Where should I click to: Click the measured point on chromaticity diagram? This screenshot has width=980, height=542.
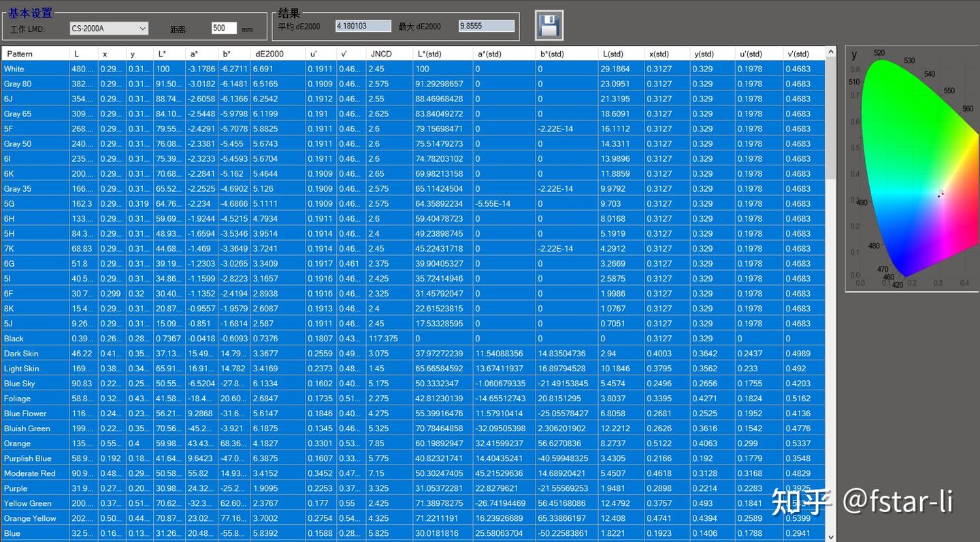pyautogui.click(x=940, y=194)
